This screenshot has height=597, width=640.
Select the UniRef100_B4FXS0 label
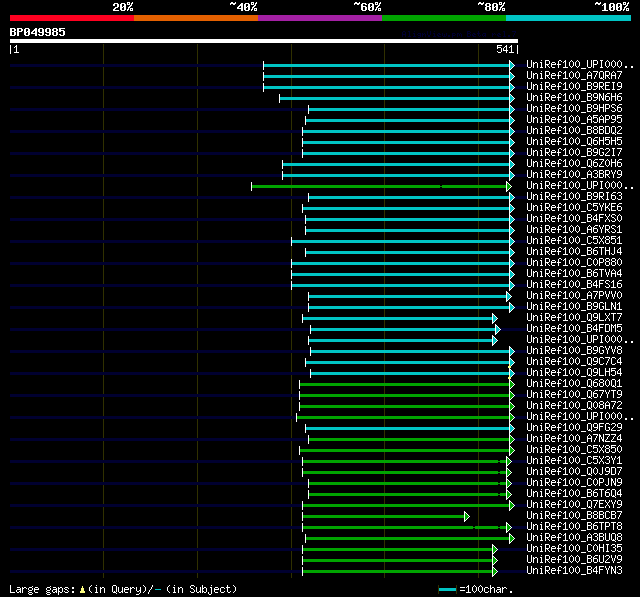tap(574, 219)
